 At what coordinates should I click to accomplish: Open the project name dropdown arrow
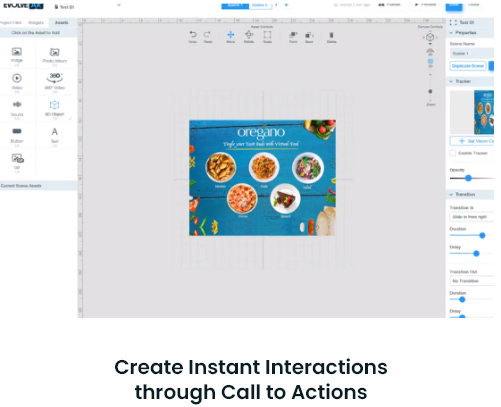[x=119, y=5]
